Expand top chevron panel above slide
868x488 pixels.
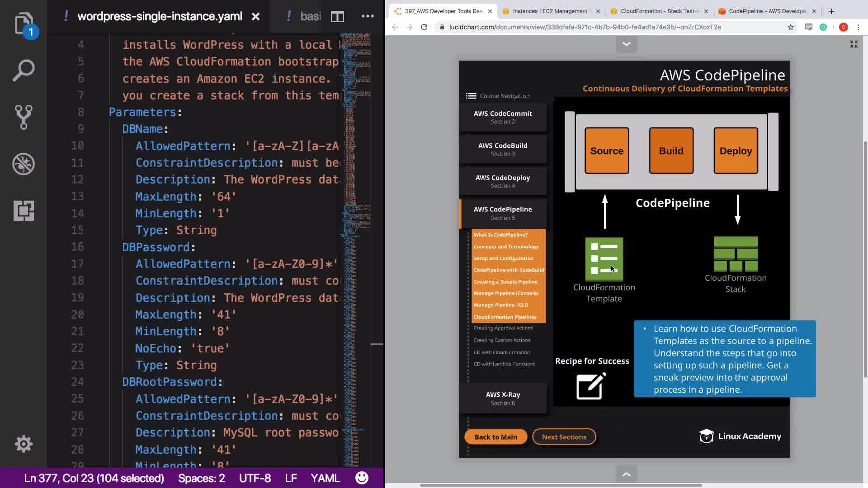(627, 44)
